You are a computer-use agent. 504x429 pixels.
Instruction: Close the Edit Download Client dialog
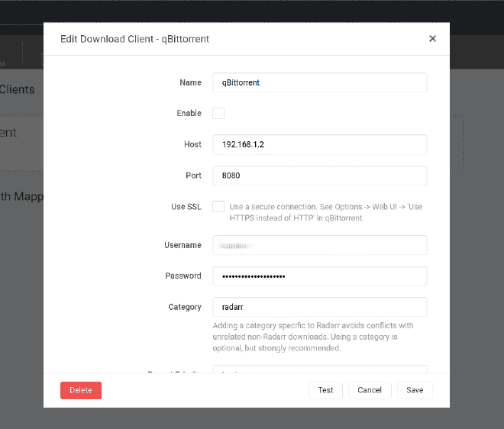point(432,39)
